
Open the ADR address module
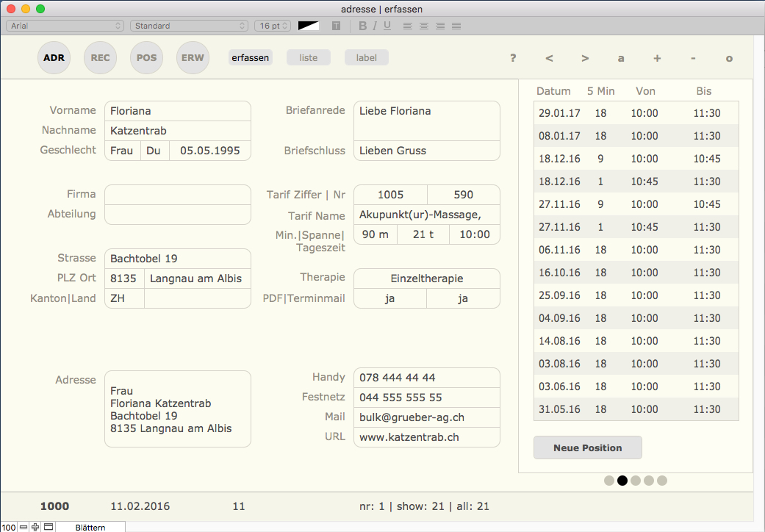coord(54,58)
